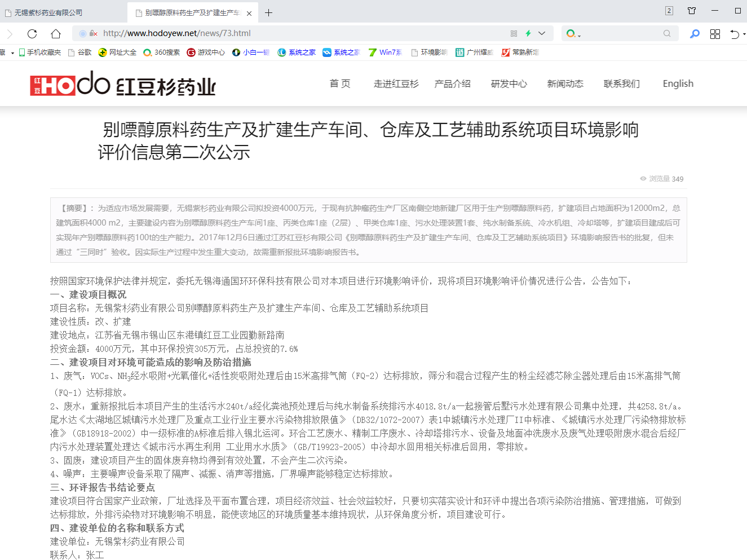Open the new tab plus button

[x=269, y=12]
